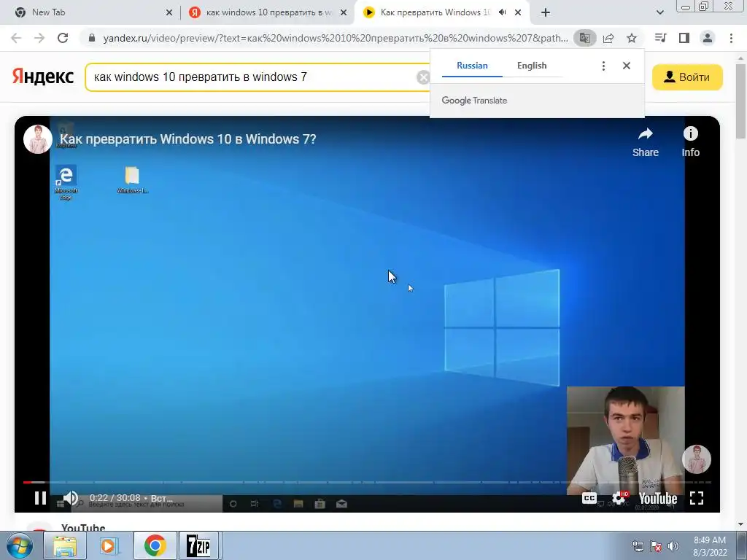747x560 pixels.
Task: Toggle closed captions CC
Action: pyautogui.click(x=589, y=498)
